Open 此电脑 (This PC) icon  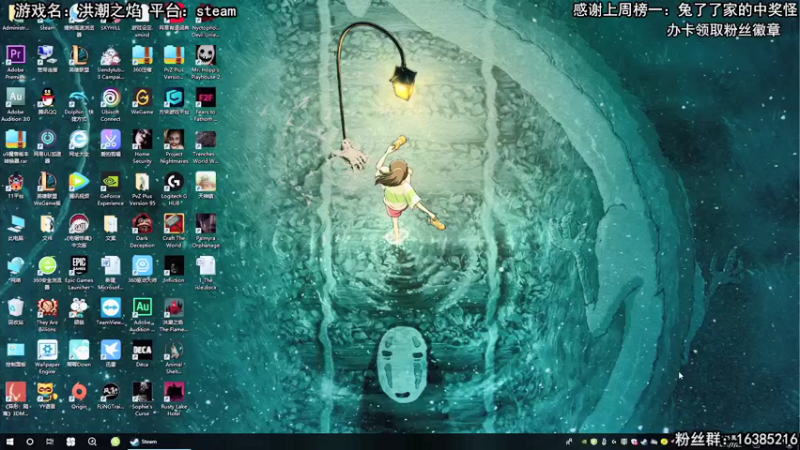pos(15,228)
